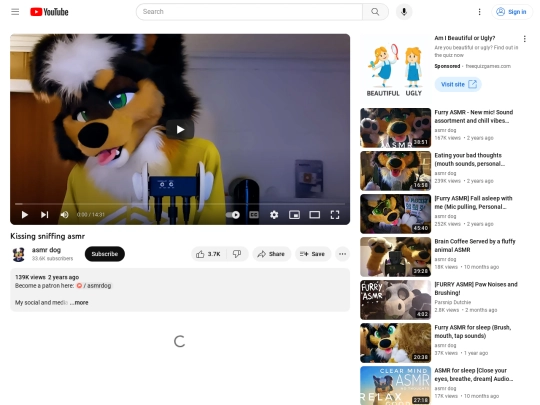
Task: Toggle closed captions
Action: tap(254, 215)
